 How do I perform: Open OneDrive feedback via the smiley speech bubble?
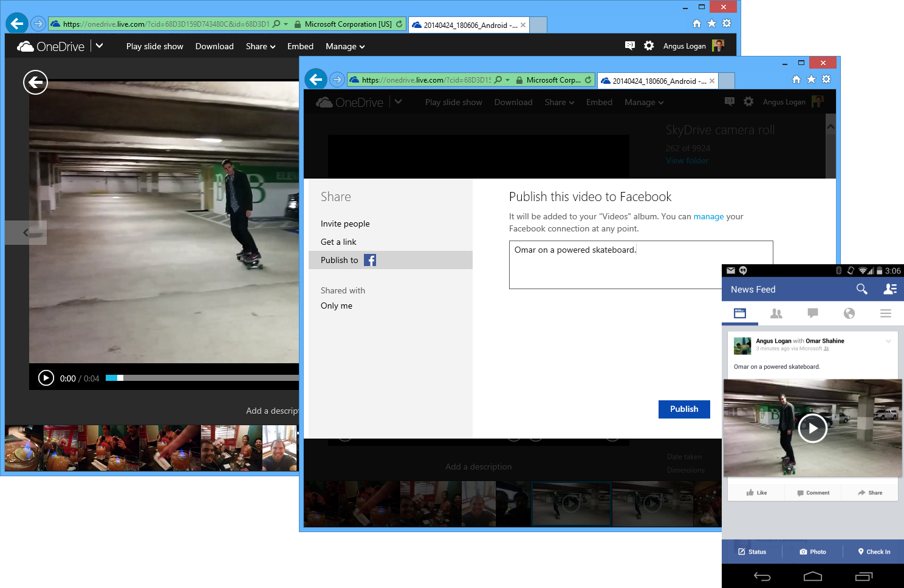pos(730,101)
